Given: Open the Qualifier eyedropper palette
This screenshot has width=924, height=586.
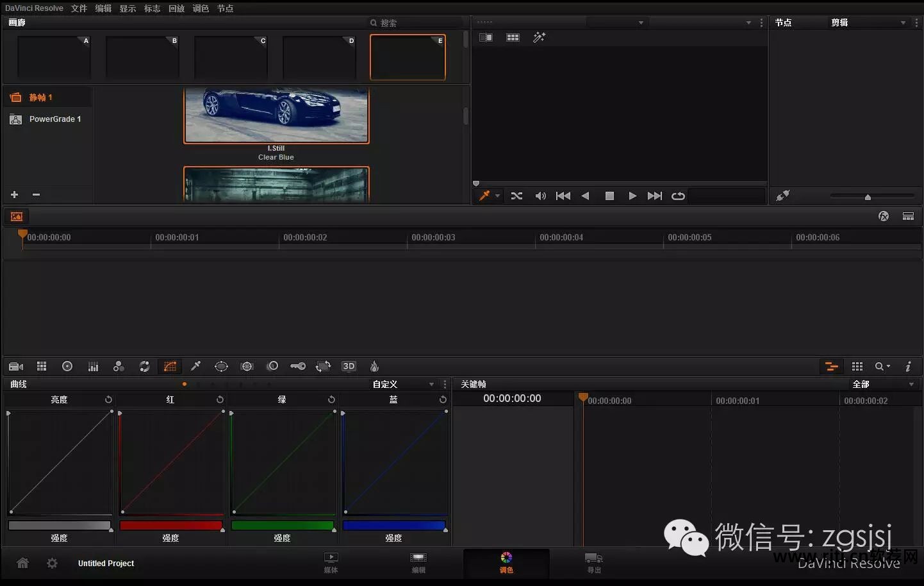Looking at the screenshot, I should (x=195, y=367).
